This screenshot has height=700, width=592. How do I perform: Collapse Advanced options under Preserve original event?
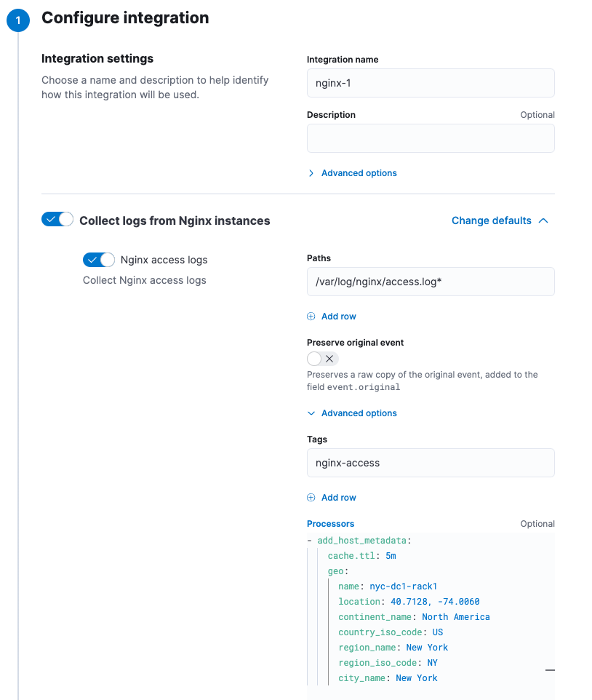coord(359,413)
